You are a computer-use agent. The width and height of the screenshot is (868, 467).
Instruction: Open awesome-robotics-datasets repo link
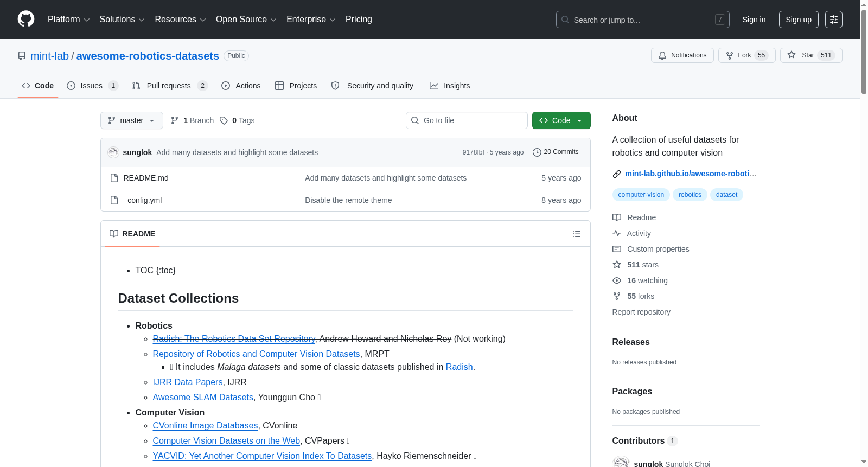pos(148,56)
